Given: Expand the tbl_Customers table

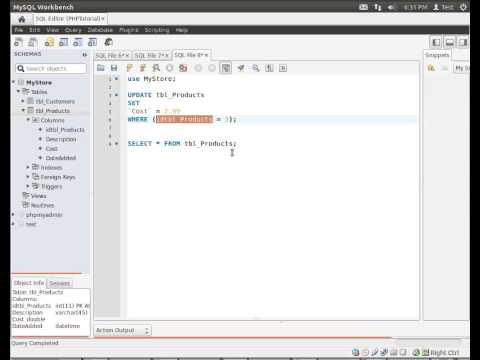Looking at the screenshot, I should 23,101.
